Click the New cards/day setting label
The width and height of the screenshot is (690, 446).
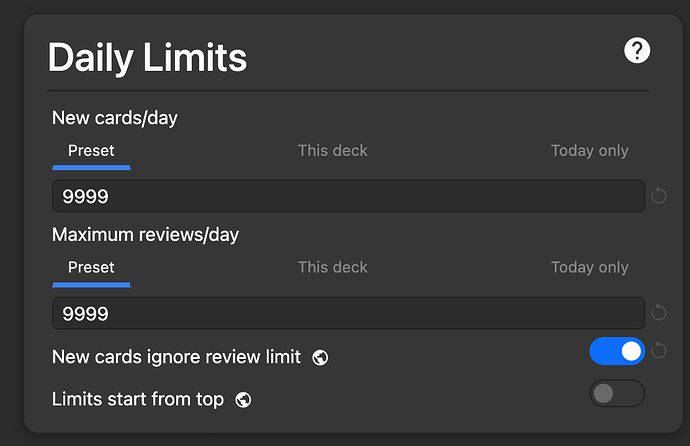(x=115, y=118)
